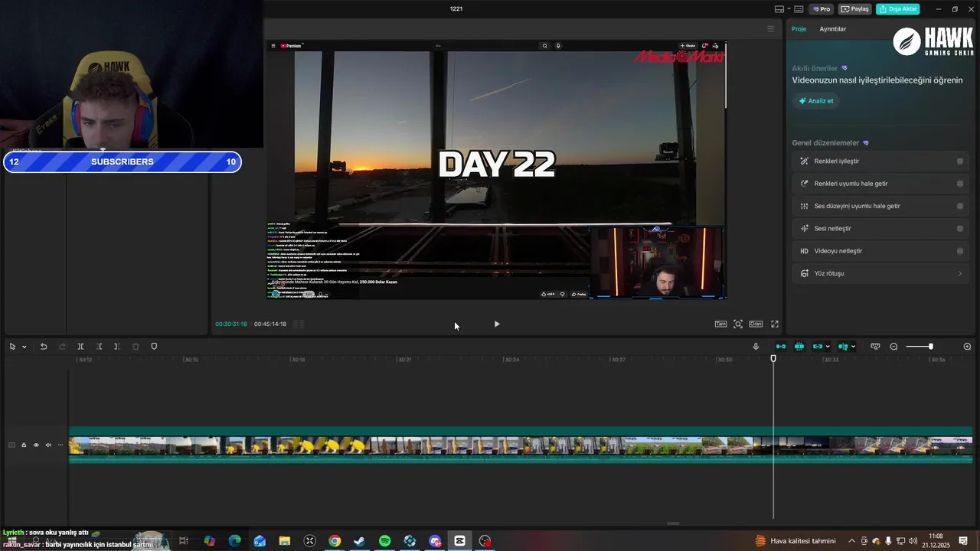Click the track cover icon beside the lock
Image resolution: width=980 pixels, height=551 pixels.
tap(11, 445)
